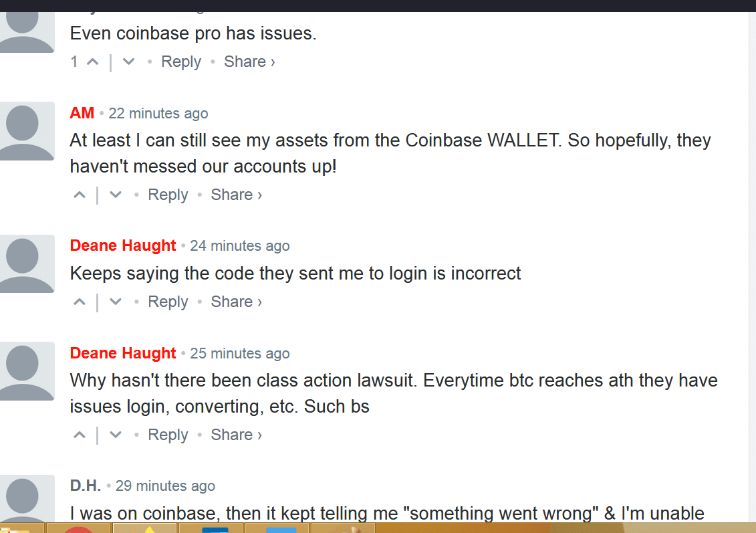Downvote the class action lawsuit comment

(116, 435)
